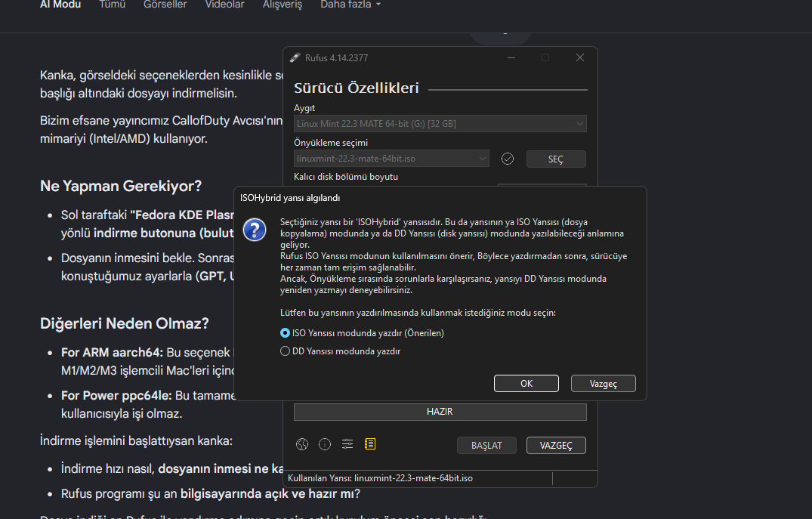This screenshot has width=812, height=519.
Task: Click BAŞLAT button in Rufus
Action: tap(486, 446)
